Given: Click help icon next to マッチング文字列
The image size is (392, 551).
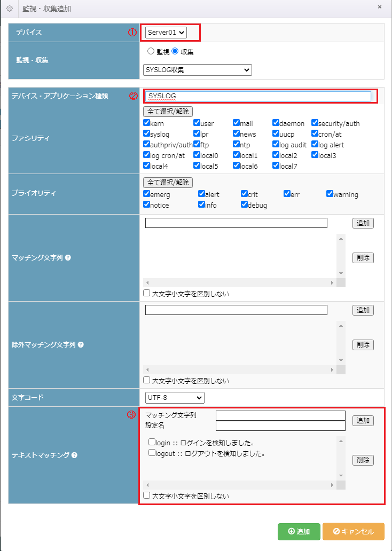Looking at the screenshot, I should point(68,257).
